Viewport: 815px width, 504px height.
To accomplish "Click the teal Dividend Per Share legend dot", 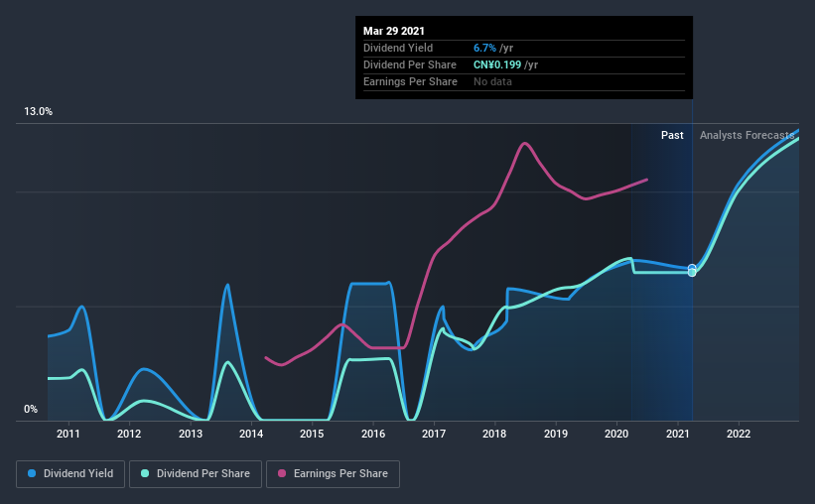I will 145,473.
